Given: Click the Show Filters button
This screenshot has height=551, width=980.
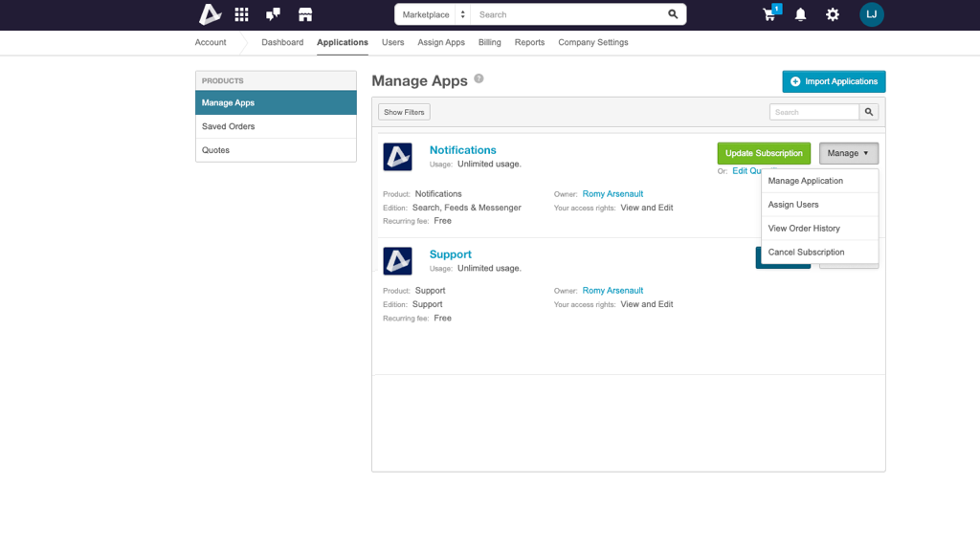Looking at the screenshot, I should click(x=404, y=113).
